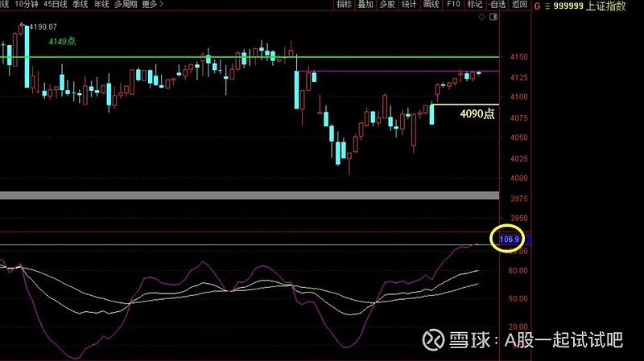Click the green horizontal line at 4150
Image resolution: width=644 pixels, height=361 pixels.
[x=250, y=57]
